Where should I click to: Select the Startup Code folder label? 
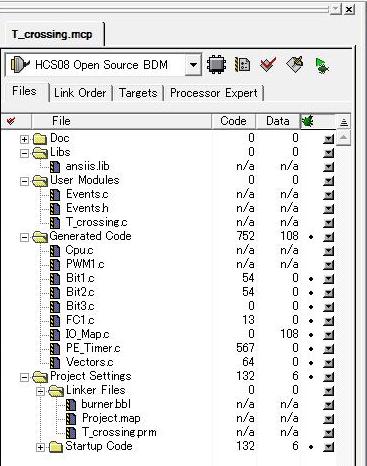(x=99, y=446)
